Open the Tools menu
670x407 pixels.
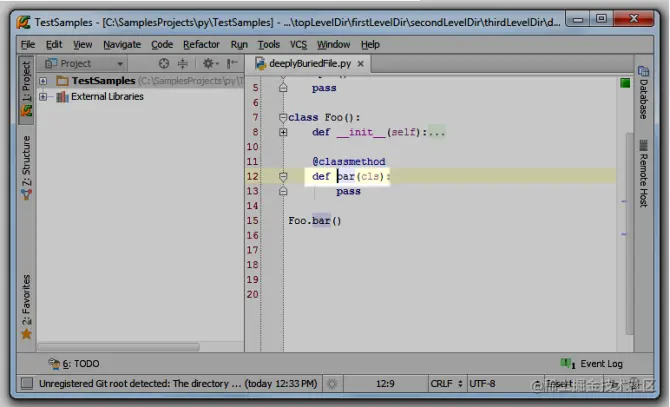tap(268, 44)
